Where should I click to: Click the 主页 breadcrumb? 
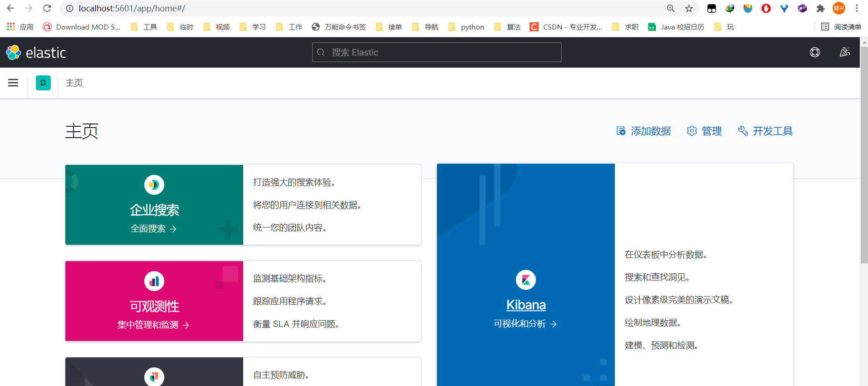point(74,83)
